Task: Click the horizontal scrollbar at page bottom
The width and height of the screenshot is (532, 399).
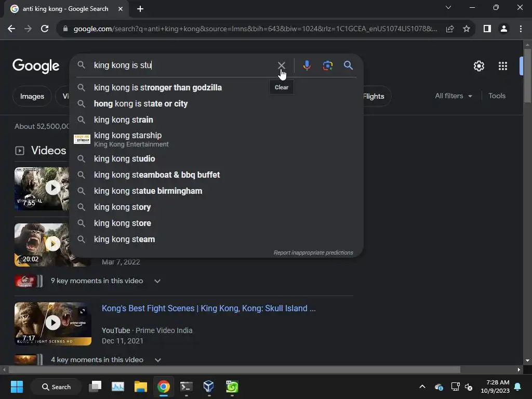Action: click(x=234, y=369)
